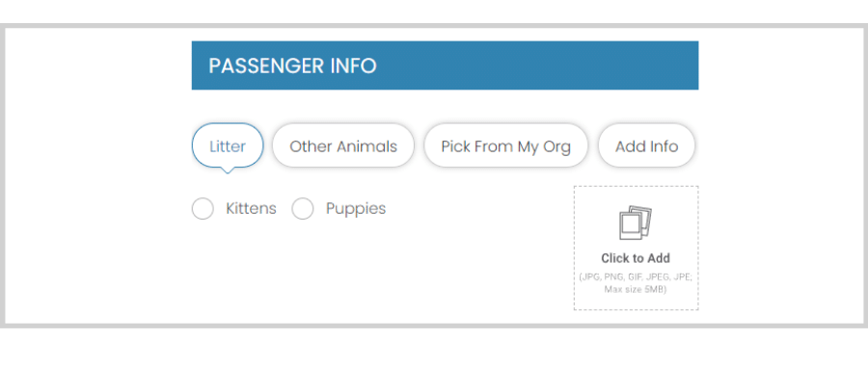Click the JPG, PNG, GIF formats hint
Viewport: 868px width, 366px height.
[x=636, y=277]
